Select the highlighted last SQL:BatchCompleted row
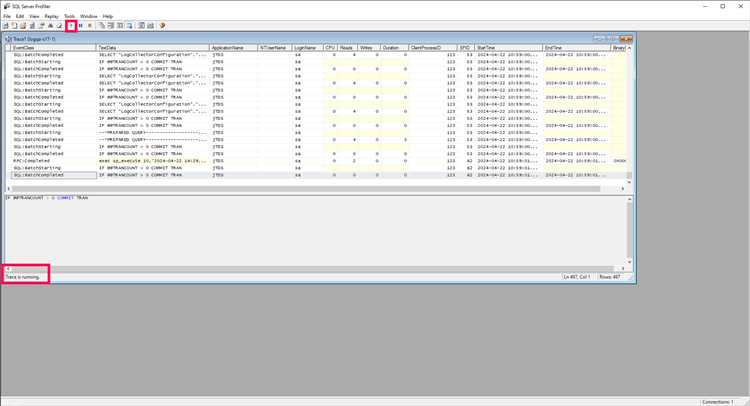Image resolution: width=750 pixels, height=406 pixels. click(x=318, y=175)
